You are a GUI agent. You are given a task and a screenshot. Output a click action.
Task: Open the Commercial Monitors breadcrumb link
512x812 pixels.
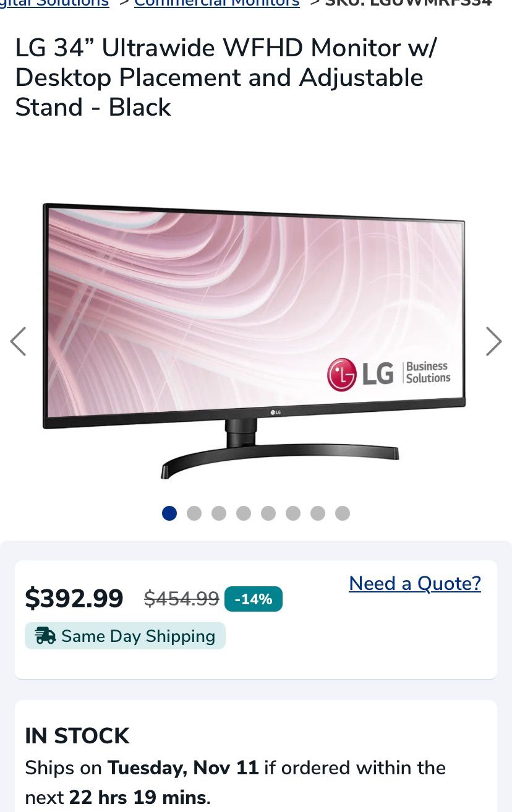click(217, 4)
